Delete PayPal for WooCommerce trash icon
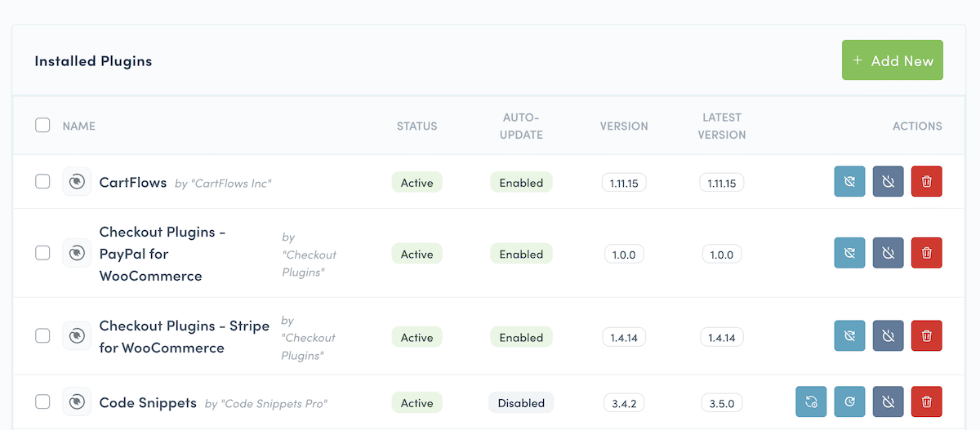Viewport: 980px width, 430px height. pyautogui.click(x=927, y=253)
